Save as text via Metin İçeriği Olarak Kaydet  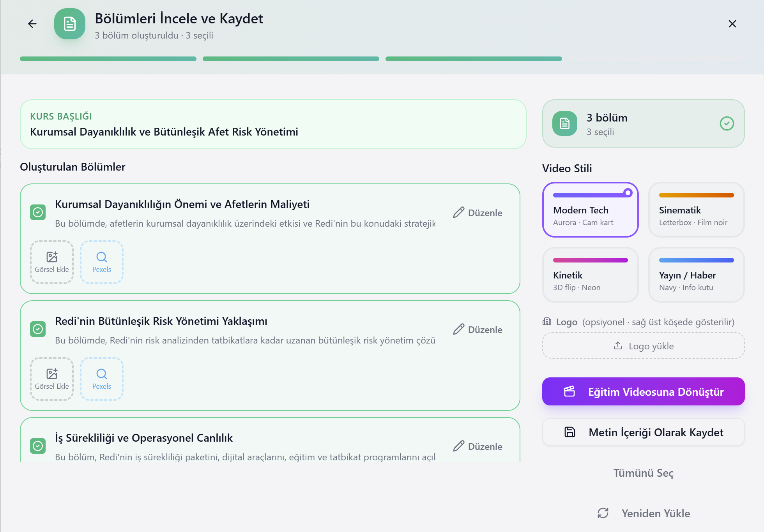coord(644,432)
